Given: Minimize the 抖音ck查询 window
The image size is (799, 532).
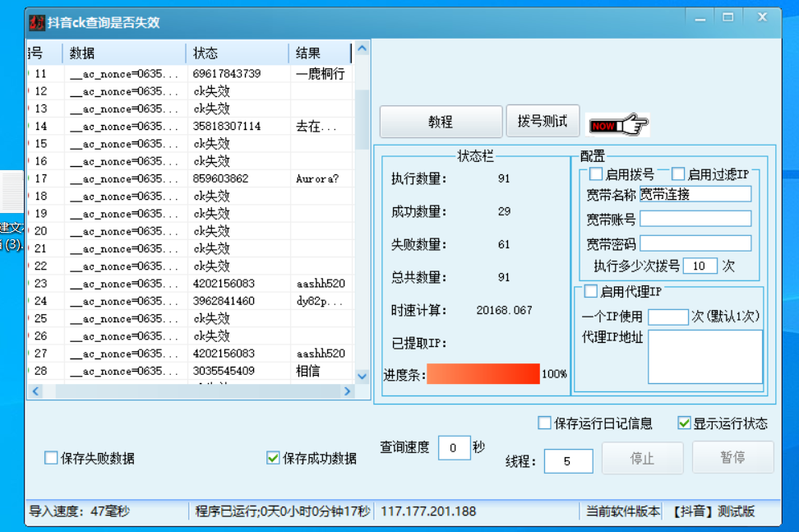Looking at the screenshot, I should coord(700,19).
